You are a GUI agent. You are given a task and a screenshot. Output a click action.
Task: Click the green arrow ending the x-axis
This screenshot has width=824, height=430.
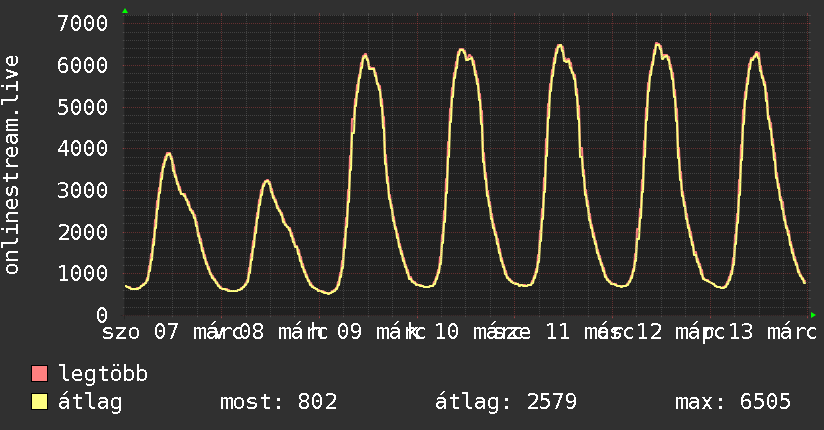pyautogui.click(x=813, y=315)
